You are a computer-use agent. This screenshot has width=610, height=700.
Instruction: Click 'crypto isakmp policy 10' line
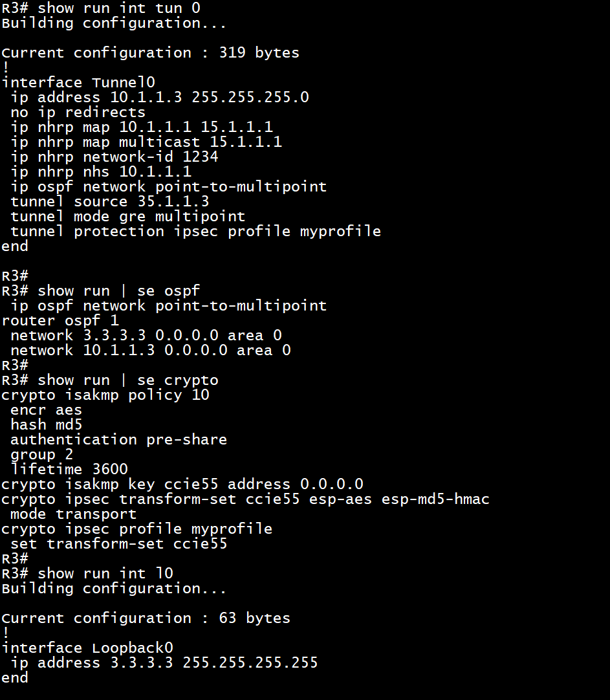point(105,395)
